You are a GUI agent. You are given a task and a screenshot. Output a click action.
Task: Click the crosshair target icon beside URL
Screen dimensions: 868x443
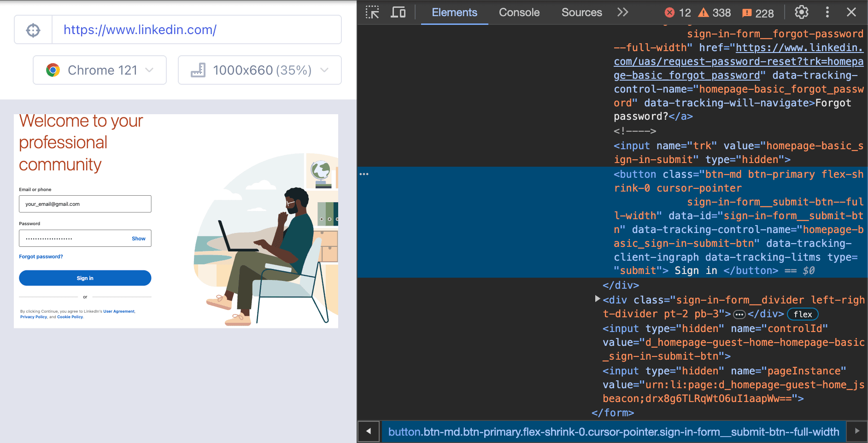[x=33, y=30]
